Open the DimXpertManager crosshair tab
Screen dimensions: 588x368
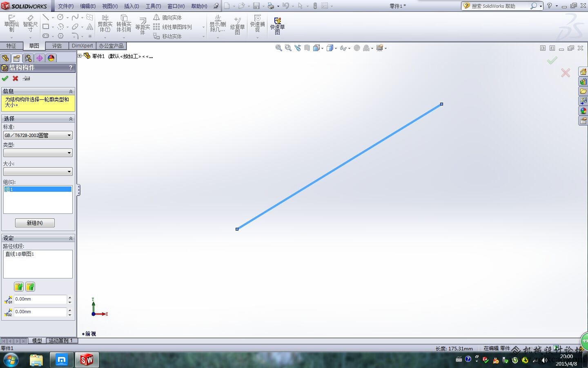tap(39, 58)
